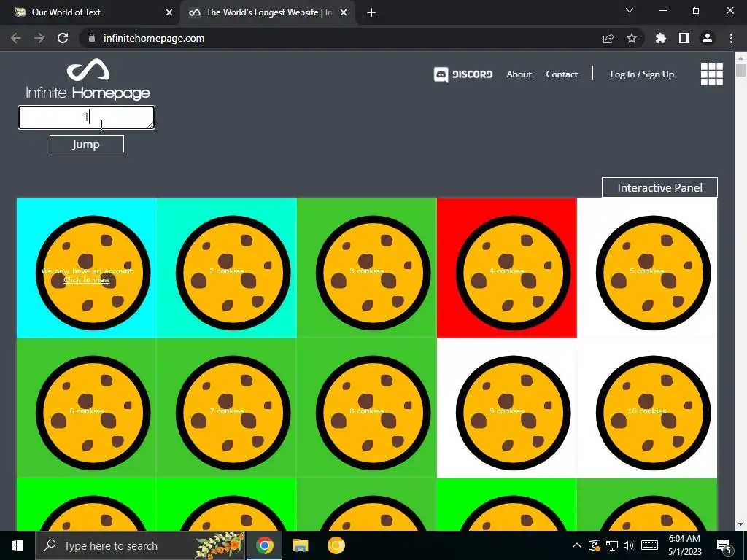Toggle the Chrome side panel icon

684,38
